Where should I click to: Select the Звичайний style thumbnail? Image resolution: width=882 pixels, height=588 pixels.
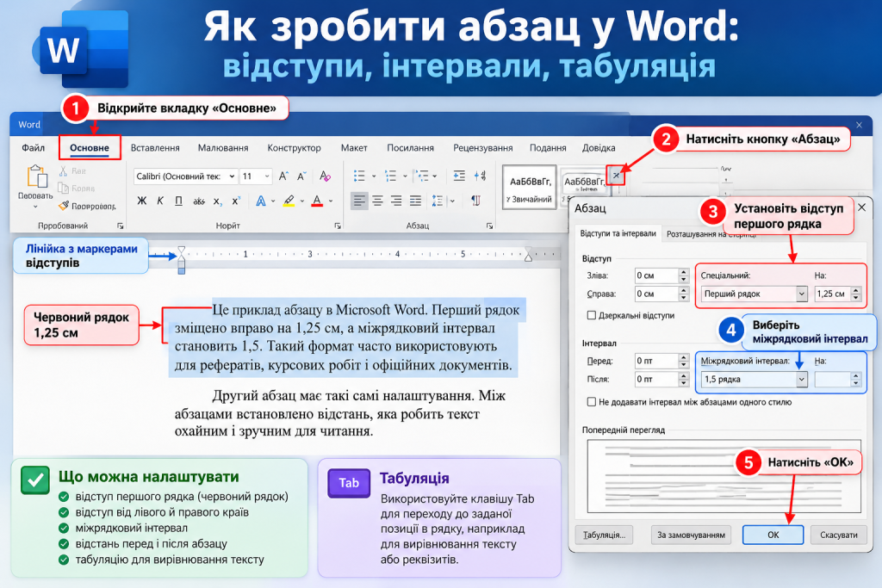point(529,188)
